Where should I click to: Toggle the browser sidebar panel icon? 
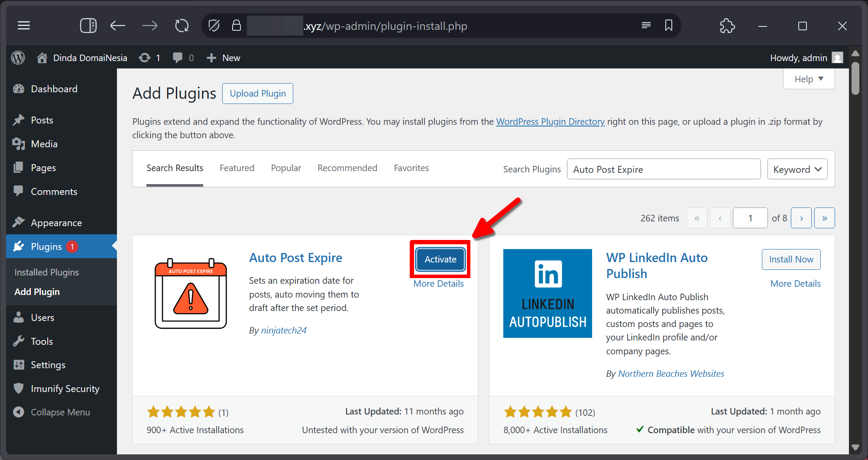click(x=88, y=26)
